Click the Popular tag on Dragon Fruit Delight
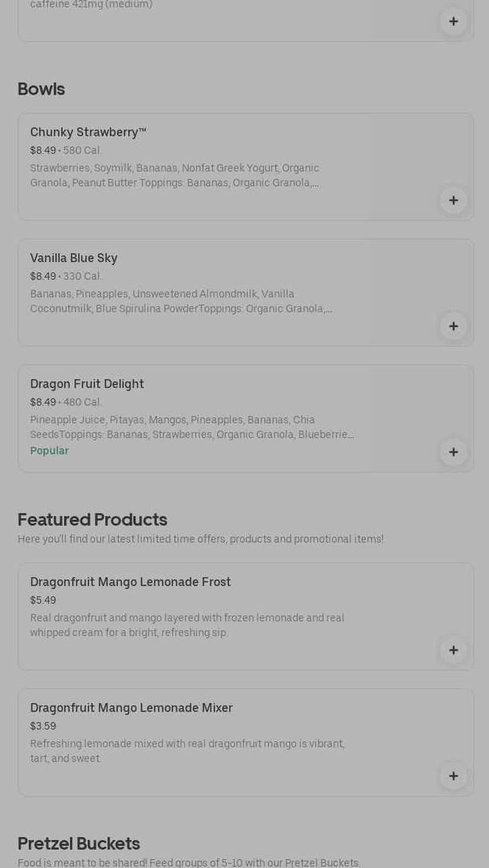This screenshot has height=868, width=489. pos(49,451)
